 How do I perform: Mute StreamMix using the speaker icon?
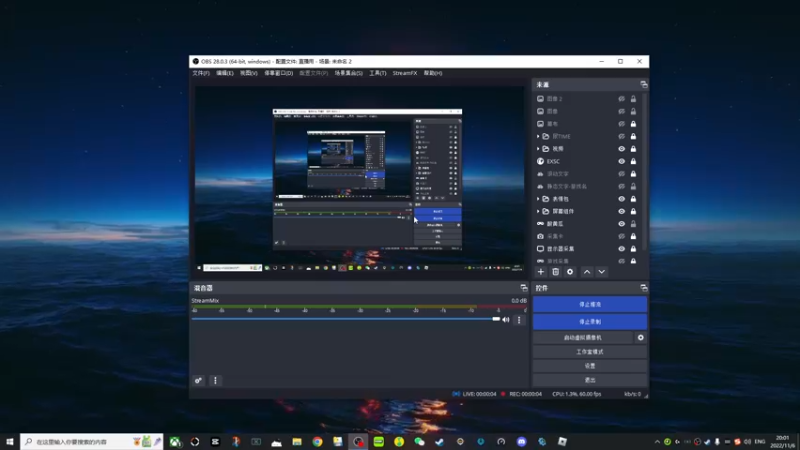click(506, 320)
